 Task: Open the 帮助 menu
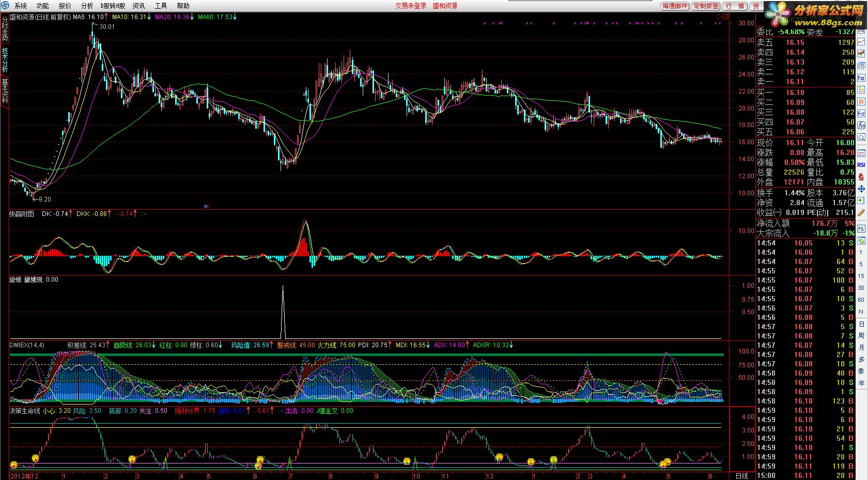coord(183,6)
